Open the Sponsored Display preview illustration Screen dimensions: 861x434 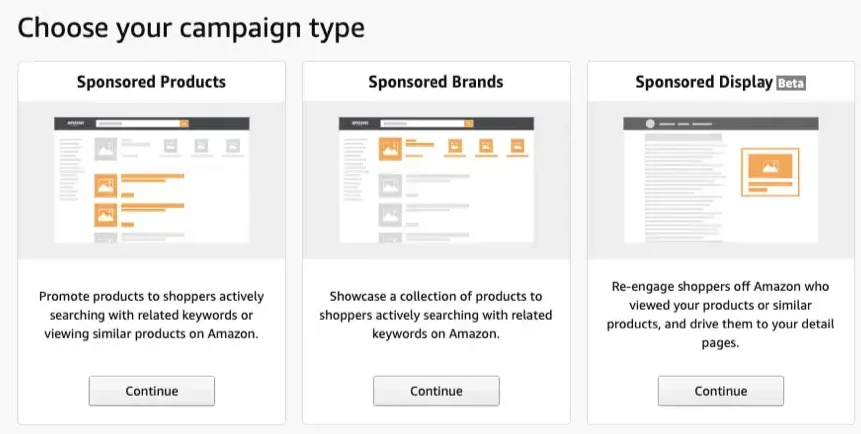tap(720, 180)
